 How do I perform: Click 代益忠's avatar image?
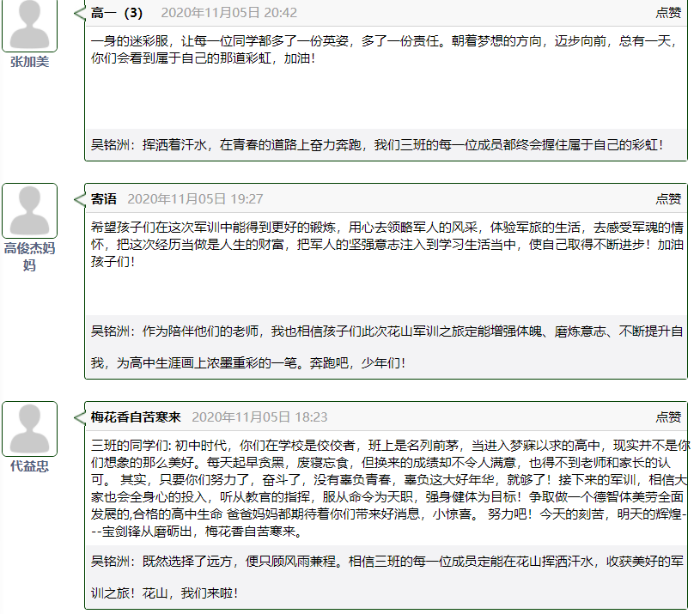coord(29,429)
